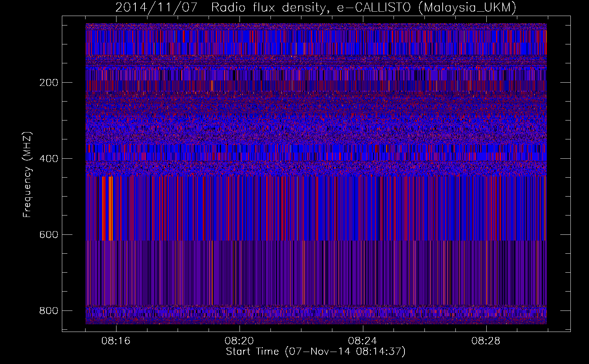Screen dimensions: 589x364
Task: Click the plot title mentioning e-CALLISTO Malaysia_UKM
Action: coord(316,7)
